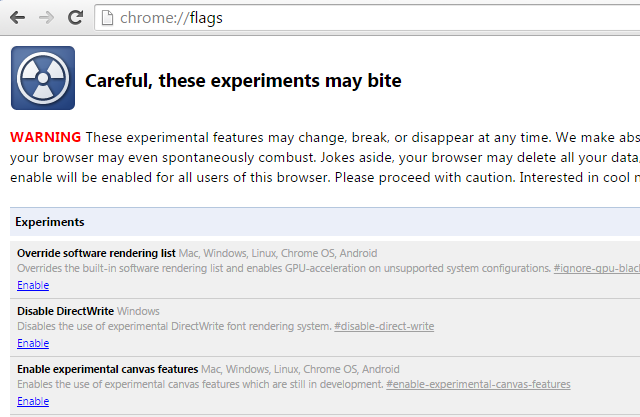Focus the chrome://flags address bar

pyautogui.click(x=367, y=18)
